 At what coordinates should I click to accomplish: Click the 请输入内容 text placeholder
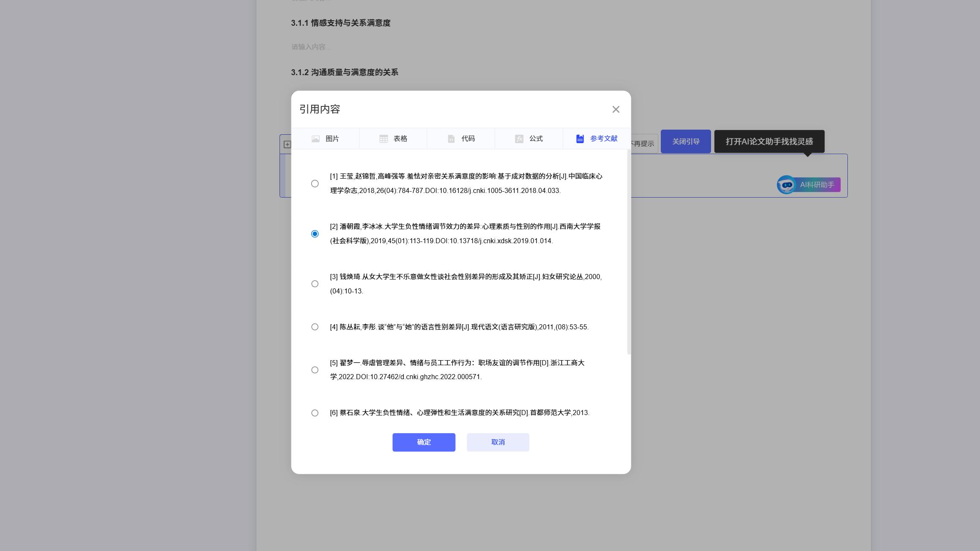point(311,47)
